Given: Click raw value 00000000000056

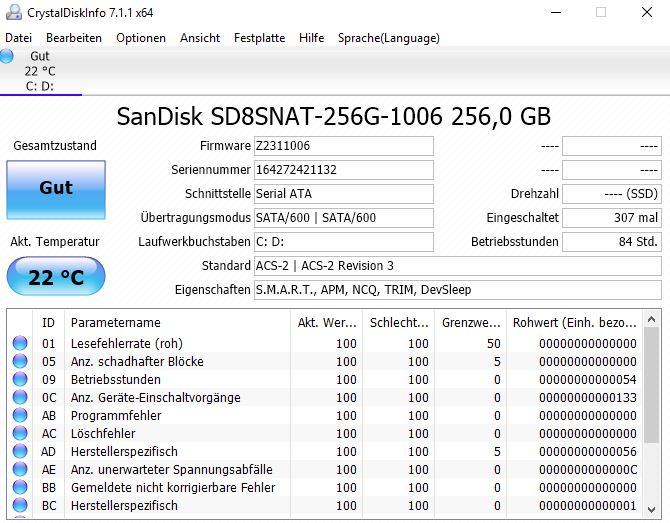Looking at the screenshot, I should tap(588, 451).
